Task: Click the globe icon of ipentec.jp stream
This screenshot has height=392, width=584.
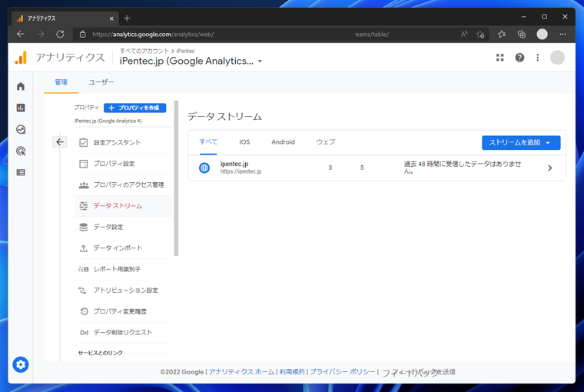Action: (204, 168)
